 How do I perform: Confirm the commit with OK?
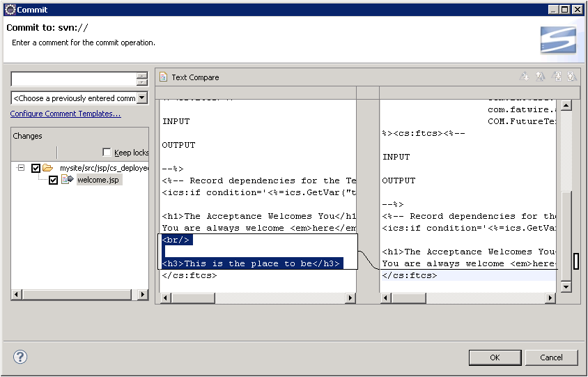point(495,357)
